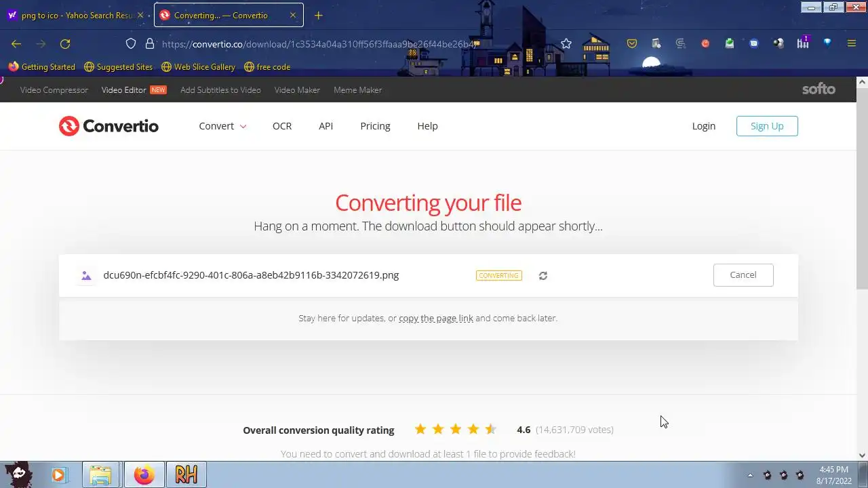
Task: Open the Meme Maker link
Action: 357,89
